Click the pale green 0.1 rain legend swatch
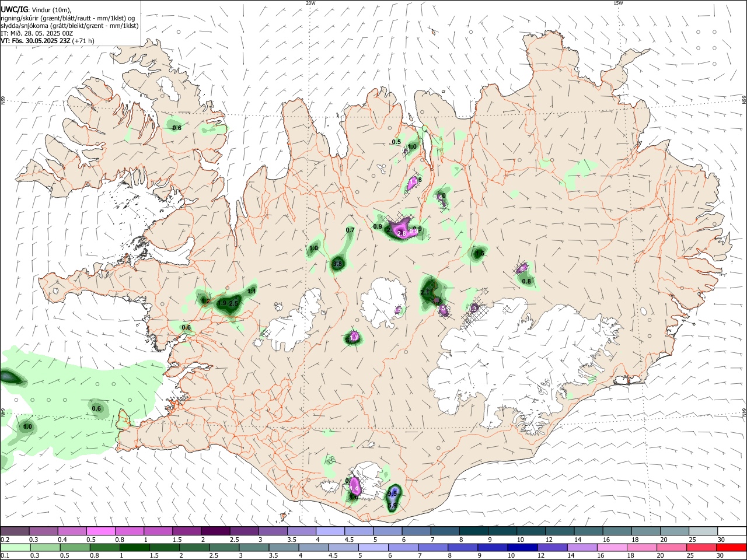Screen dimensions: 747x560 15,547
